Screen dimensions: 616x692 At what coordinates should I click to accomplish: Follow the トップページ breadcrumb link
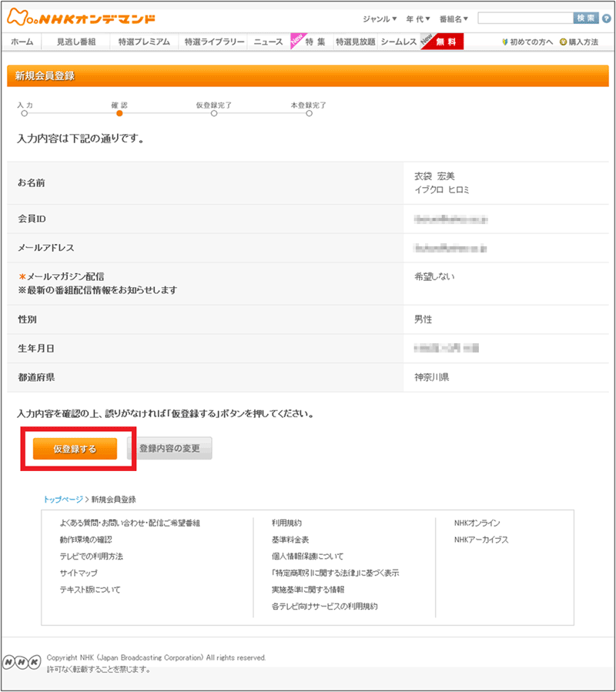tap(63, 499)
